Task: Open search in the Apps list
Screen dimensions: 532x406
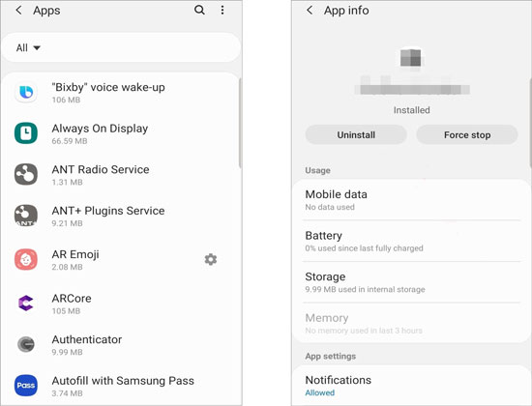Action: click(x=199, y=11)
